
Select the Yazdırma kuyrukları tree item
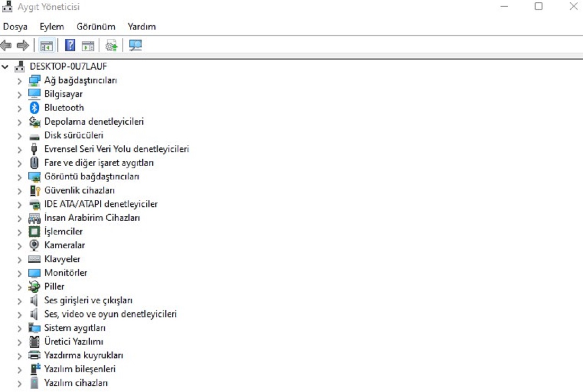[83, 355]
